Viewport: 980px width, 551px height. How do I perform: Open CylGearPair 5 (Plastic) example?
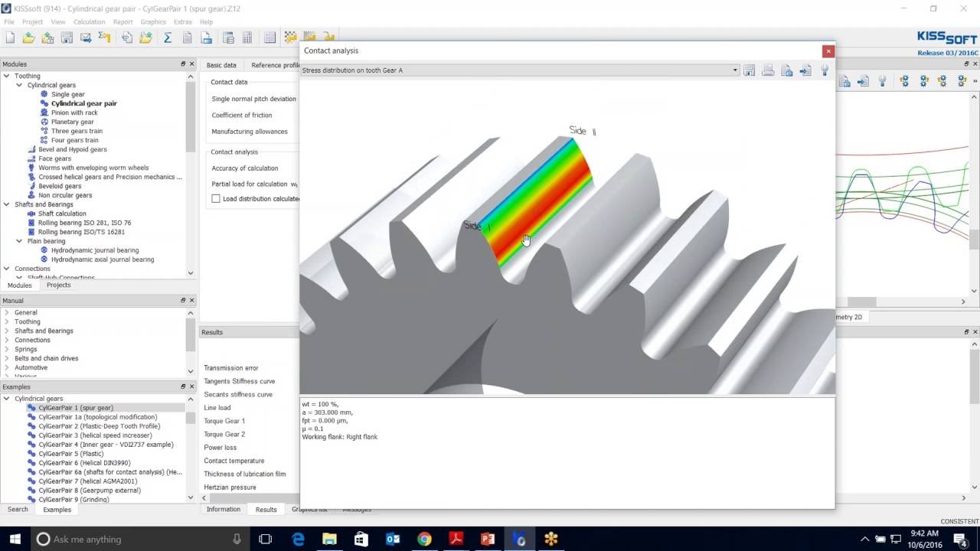[x=70, y=454]
